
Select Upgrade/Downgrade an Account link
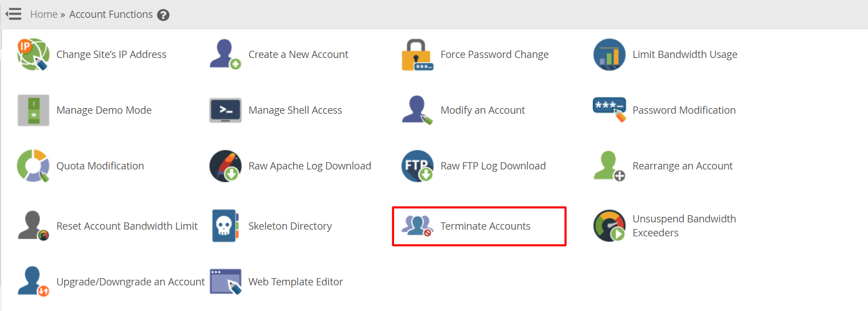coord(131,282)
